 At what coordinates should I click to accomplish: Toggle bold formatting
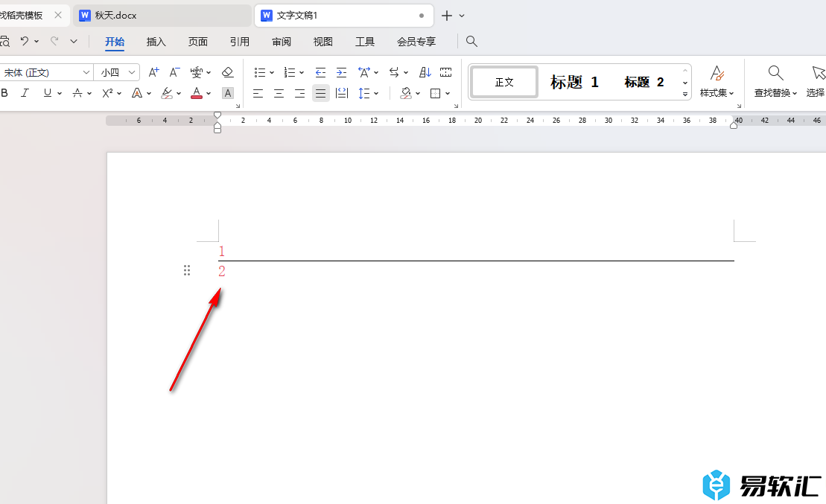(x=4, y=93)
